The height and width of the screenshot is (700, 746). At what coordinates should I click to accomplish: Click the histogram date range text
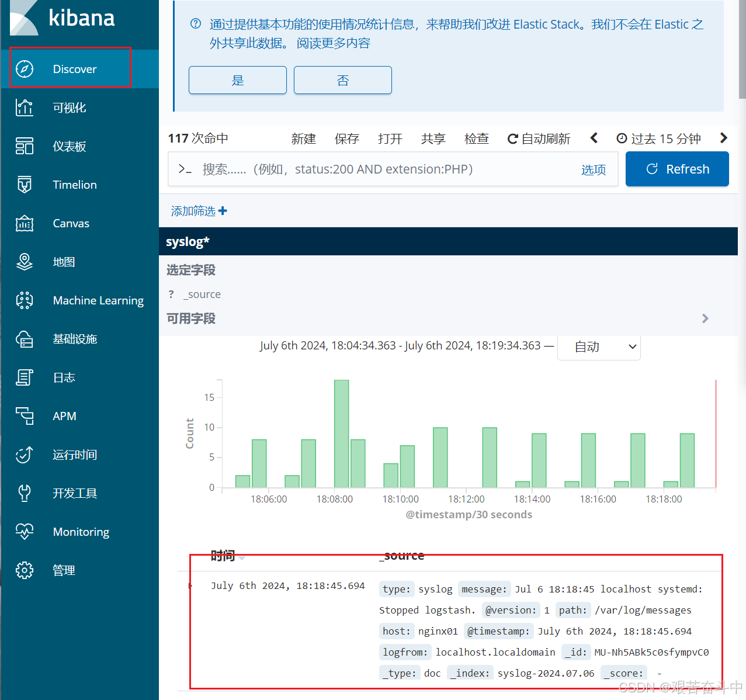click(x=400, y=345)
